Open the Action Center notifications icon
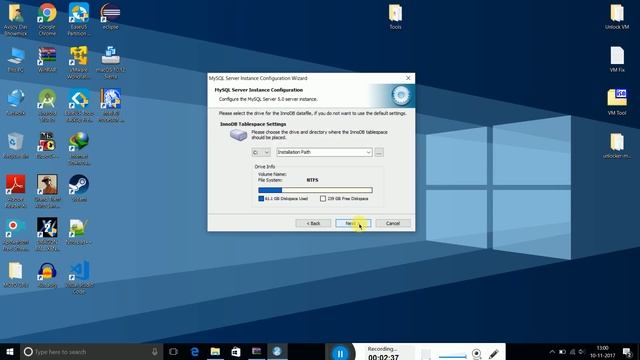Image resolution: width=640 pixels, height=360 pixels. (627, 351)
